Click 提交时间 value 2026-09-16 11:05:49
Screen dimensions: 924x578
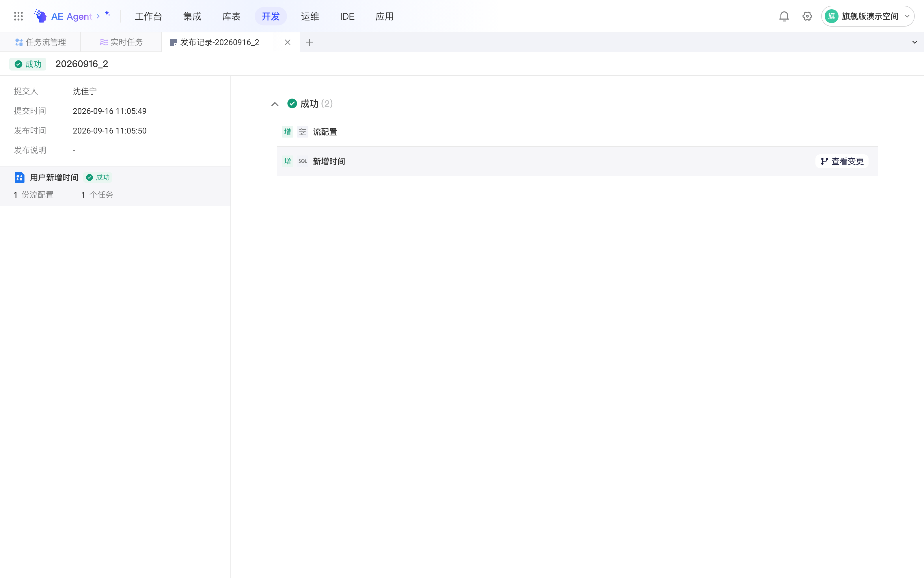pyautogui.click(x=110, y=111)
